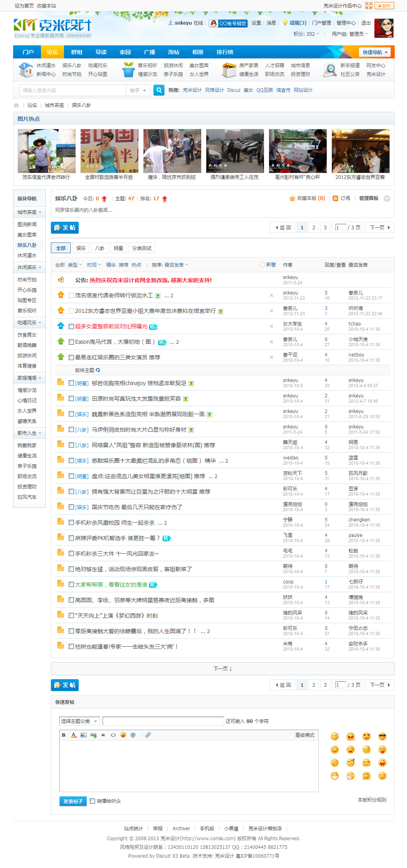Click the refresh icon beside 版块主题

(98, 370)
